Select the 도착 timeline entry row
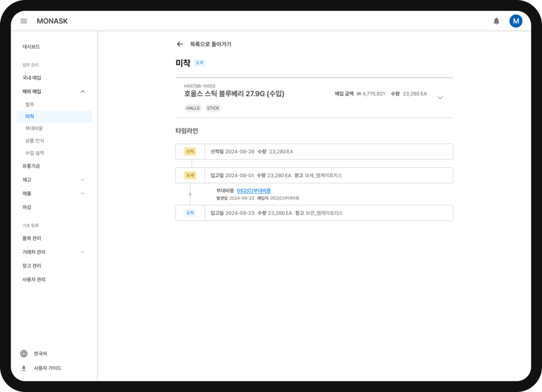This screenshot has width=542, height=392. click(314, 213)
